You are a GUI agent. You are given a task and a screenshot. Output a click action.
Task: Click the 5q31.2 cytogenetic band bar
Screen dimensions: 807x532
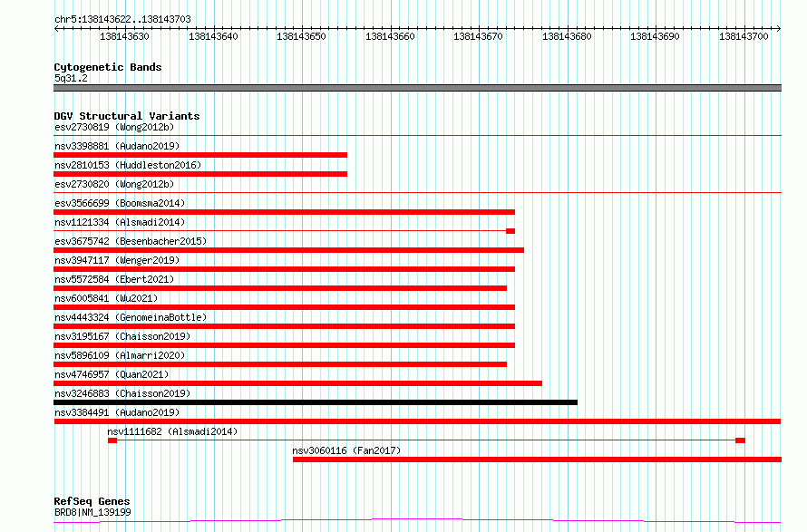[417, 88]
